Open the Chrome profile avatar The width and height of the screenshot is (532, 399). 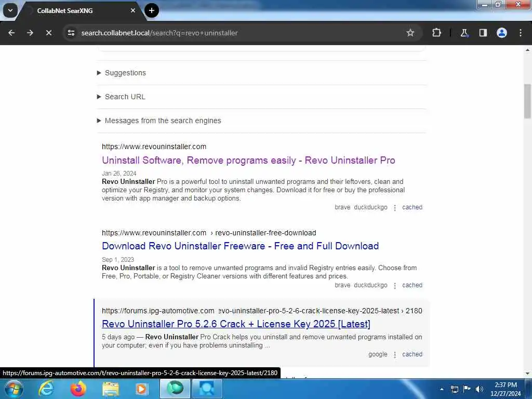(502, 33)
